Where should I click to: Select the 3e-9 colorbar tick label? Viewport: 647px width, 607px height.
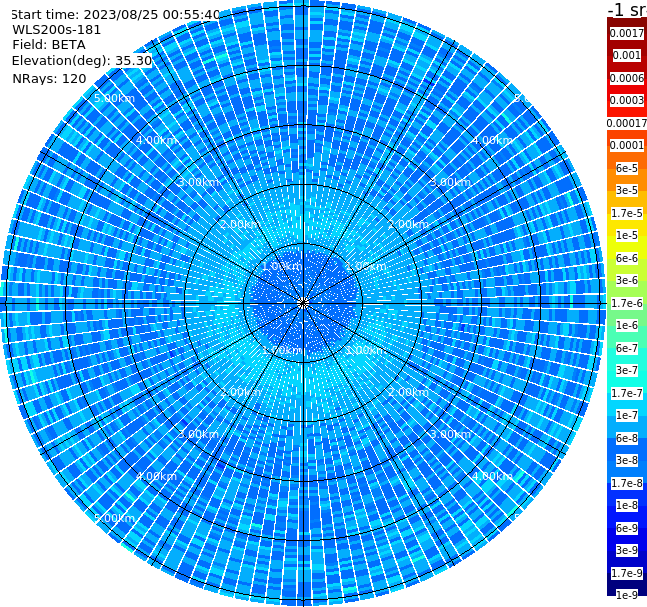pos(627,550)
